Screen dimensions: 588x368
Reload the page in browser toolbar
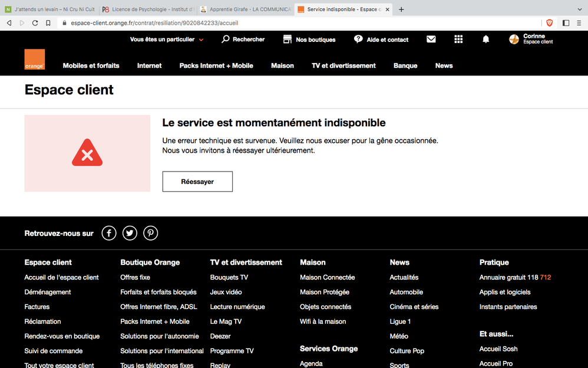pos(35,23)
